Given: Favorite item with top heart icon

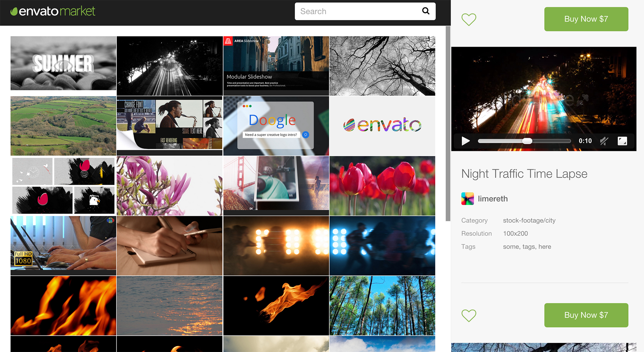Looking at the screenshot, I should pos(469,19).
